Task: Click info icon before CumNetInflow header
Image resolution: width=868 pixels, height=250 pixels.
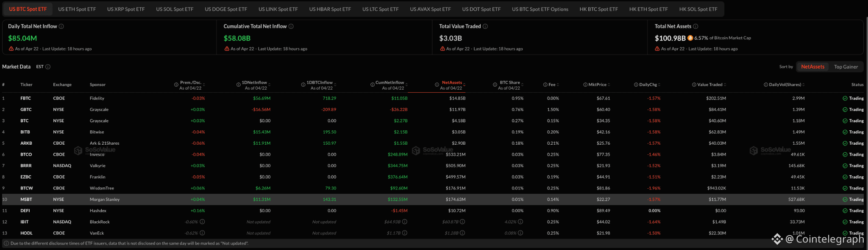Action: [x=372, y=85]
